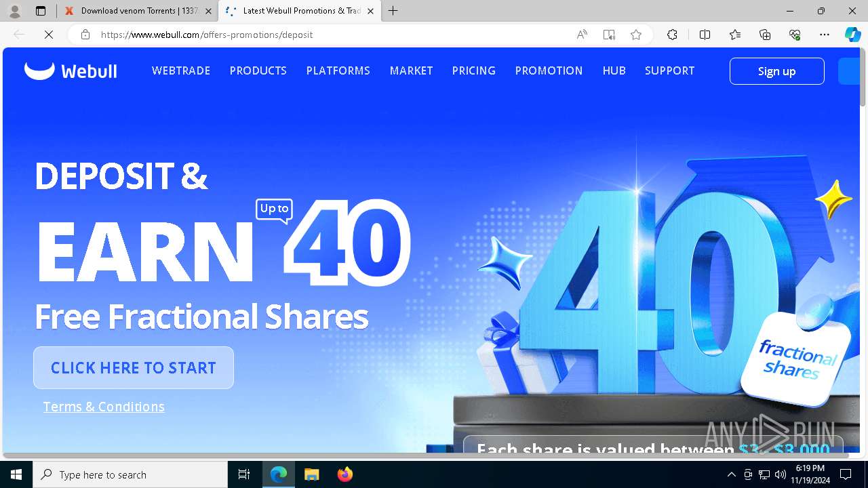The width and height of the screenshot is (868, 488).
Task: Click the taskbar search box
Action: point(130,474)
